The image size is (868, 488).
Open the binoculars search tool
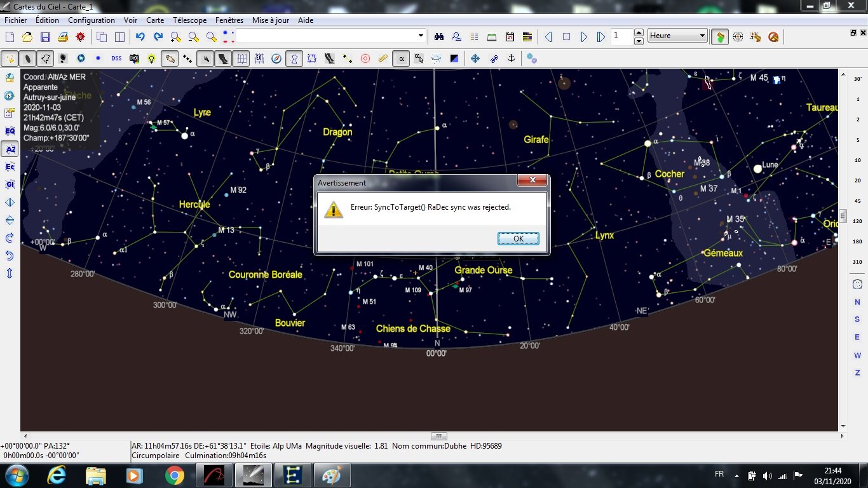[438, 37]
